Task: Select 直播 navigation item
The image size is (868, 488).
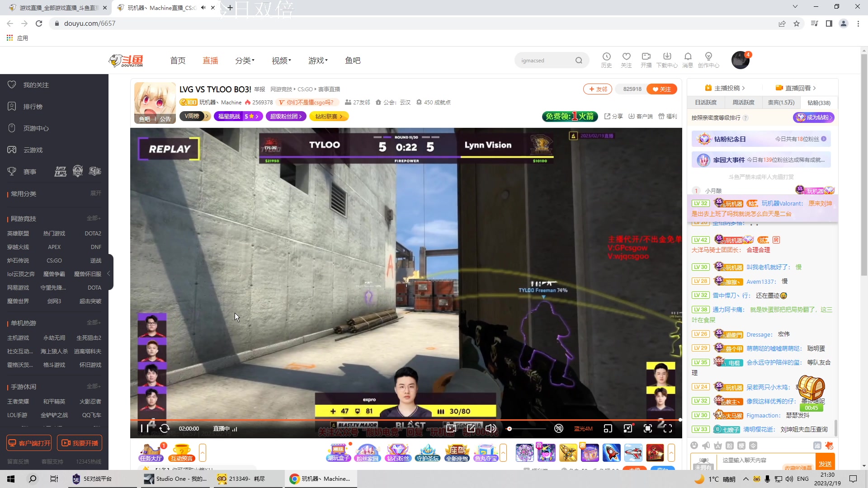Action: 210,61
